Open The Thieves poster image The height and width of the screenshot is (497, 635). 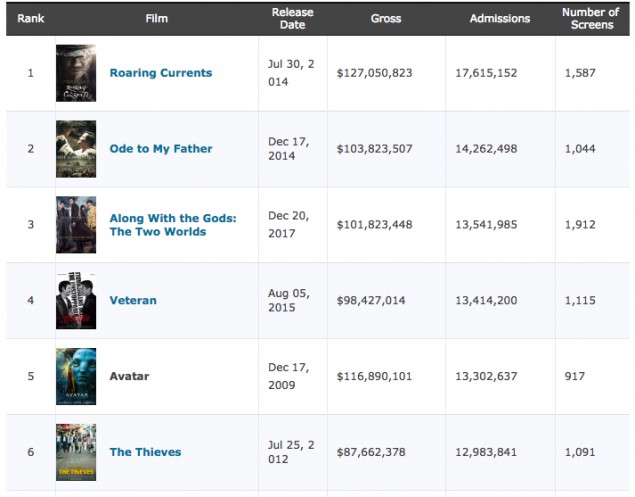[x=76, y=452]
